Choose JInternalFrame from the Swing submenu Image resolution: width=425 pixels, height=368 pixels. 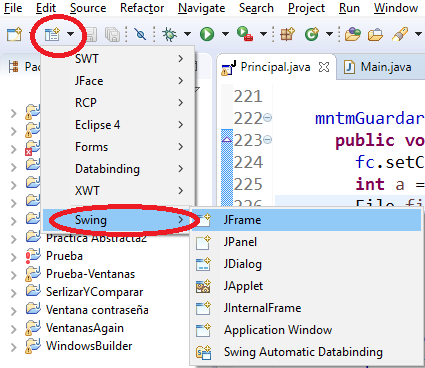[307, 308]
